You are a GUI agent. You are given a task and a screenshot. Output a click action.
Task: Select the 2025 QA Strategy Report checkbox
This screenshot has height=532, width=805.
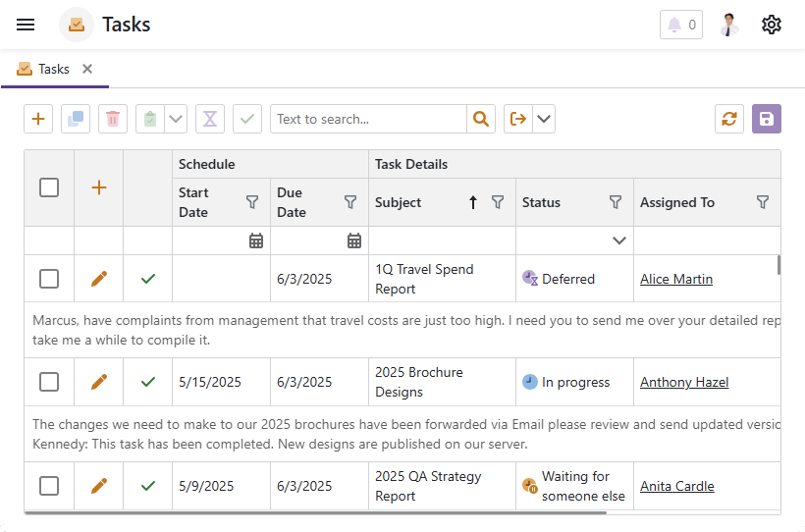(49, 486)
